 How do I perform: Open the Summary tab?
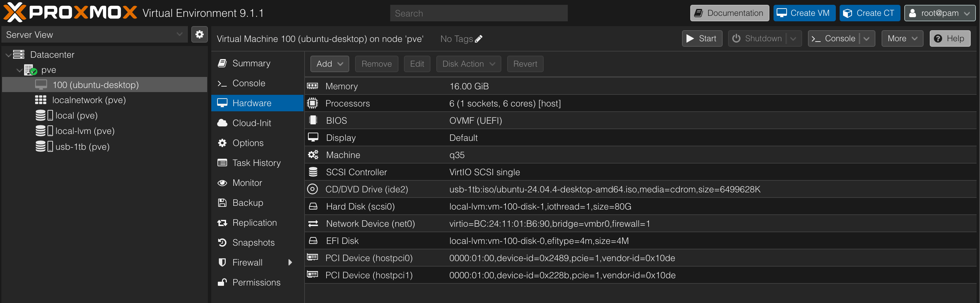point(257,63)
